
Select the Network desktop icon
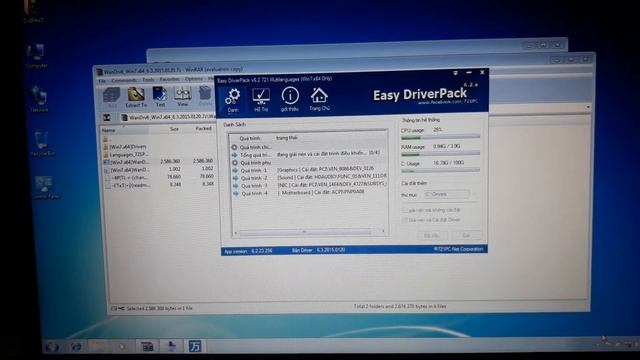click(39, 99)
